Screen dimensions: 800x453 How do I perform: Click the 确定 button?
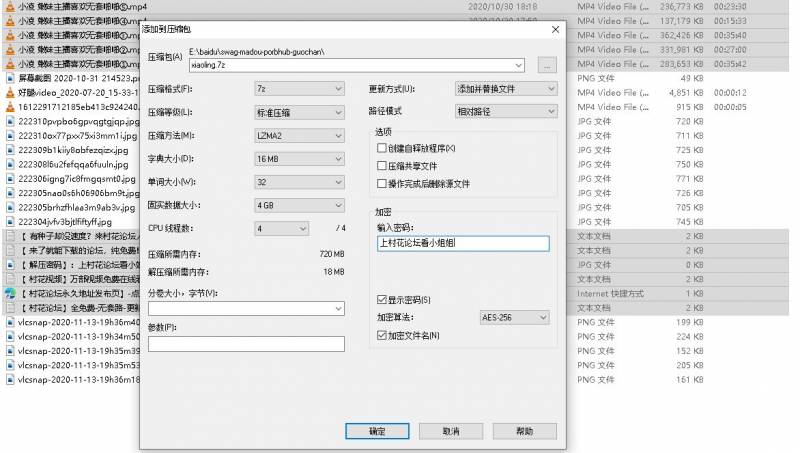(x=377, y=431)
